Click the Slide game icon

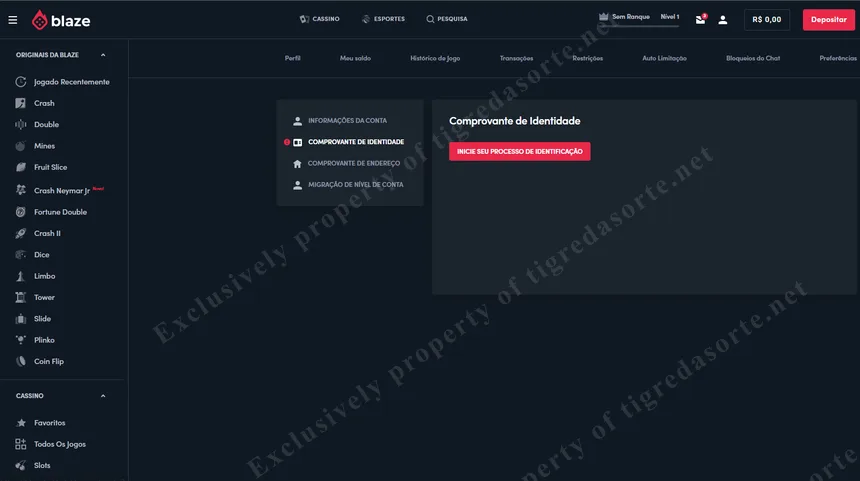point(21,319)
